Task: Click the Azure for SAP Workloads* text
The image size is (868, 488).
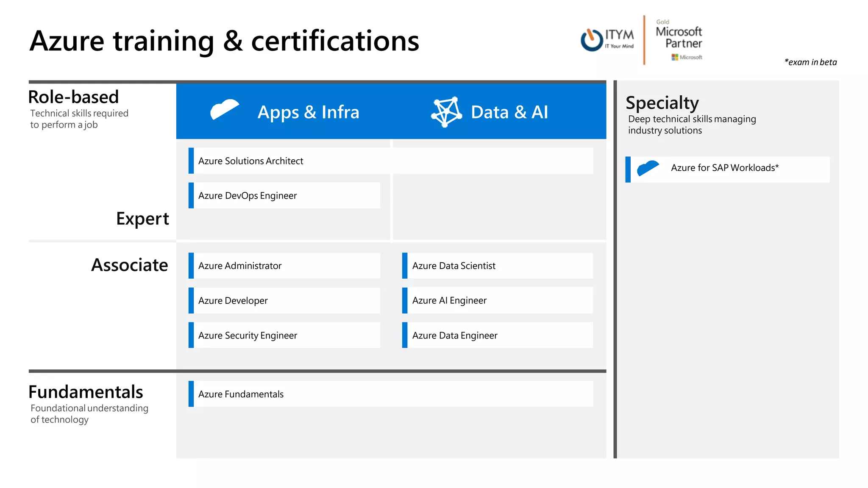Action: [x=725, y=168]
